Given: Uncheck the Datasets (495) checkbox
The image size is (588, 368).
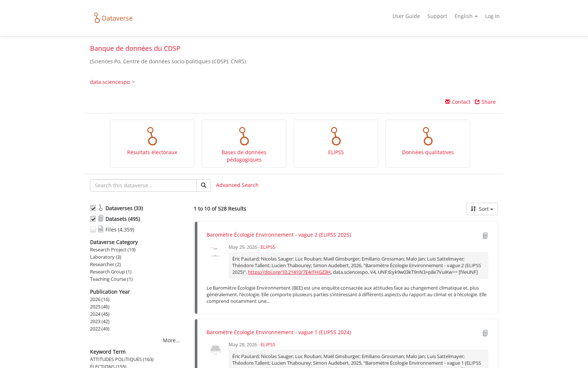Looking at the screenshot, I should pyautogui.click(x=93, y=219).
